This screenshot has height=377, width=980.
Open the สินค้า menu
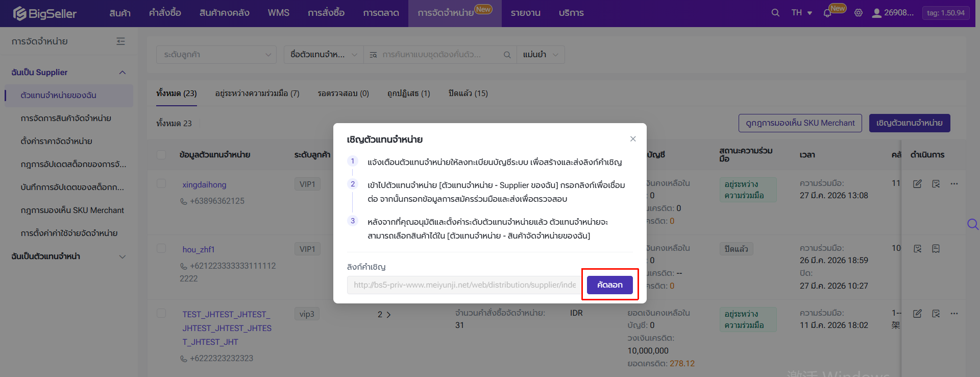120,13
